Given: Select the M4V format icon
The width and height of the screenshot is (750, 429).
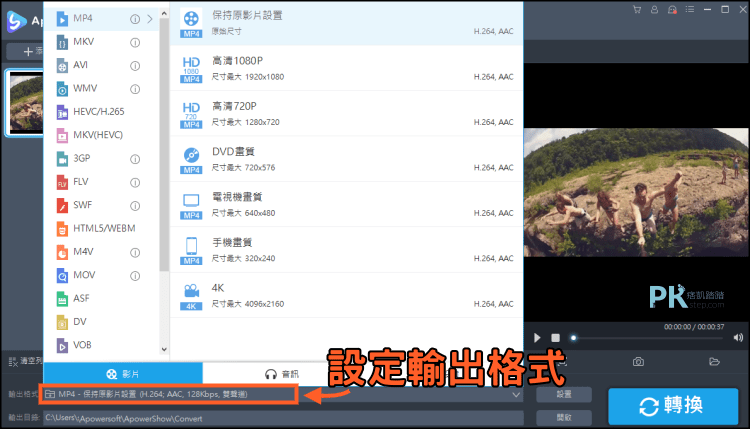Looking at the screenshot, I should pos(62,252).
